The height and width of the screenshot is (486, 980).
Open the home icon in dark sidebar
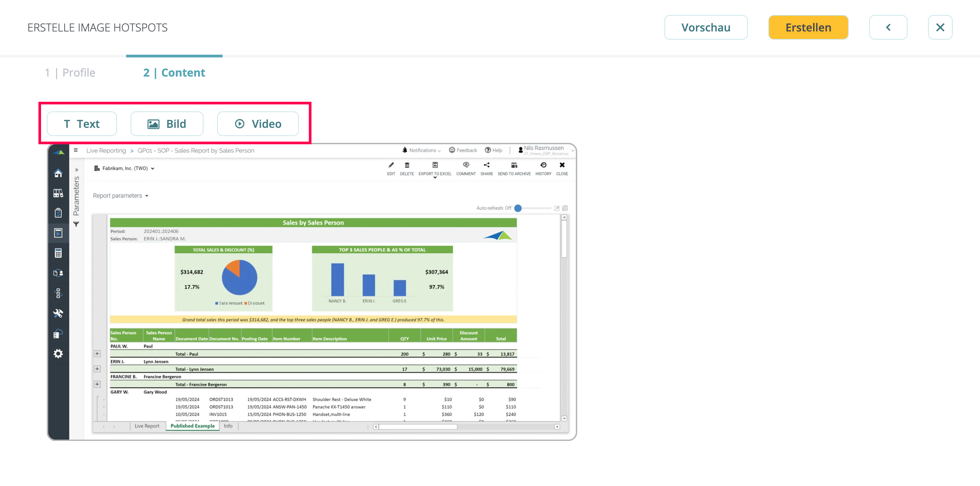58,173
